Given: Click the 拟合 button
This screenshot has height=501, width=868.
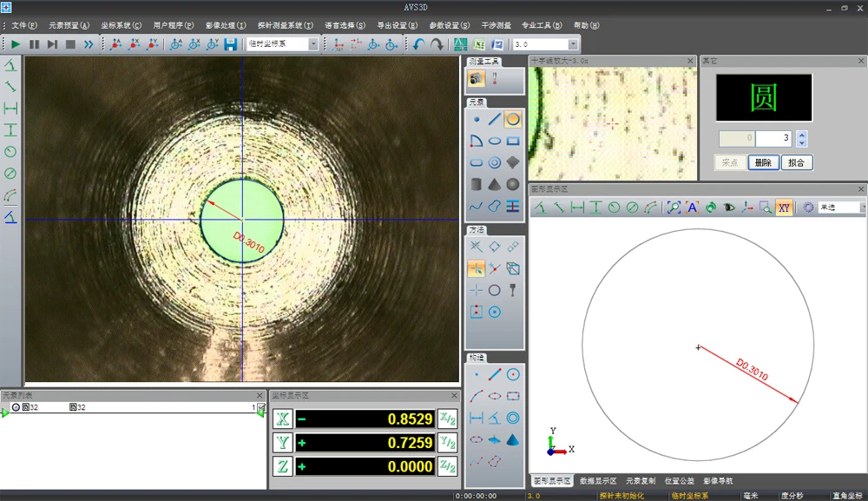Looking at the screenshot, I should (x=797, y=162).
